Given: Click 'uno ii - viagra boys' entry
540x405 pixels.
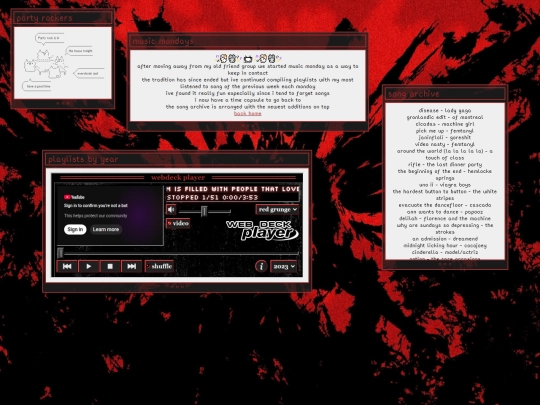Looking at the screenshot, I should 445,185.
